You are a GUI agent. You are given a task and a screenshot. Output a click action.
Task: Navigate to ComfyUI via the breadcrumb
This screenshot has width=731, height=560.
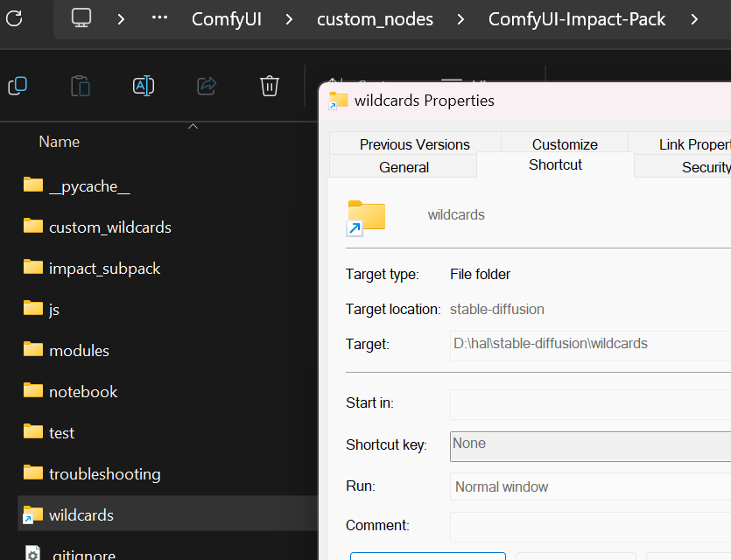[x=226, y=18]
